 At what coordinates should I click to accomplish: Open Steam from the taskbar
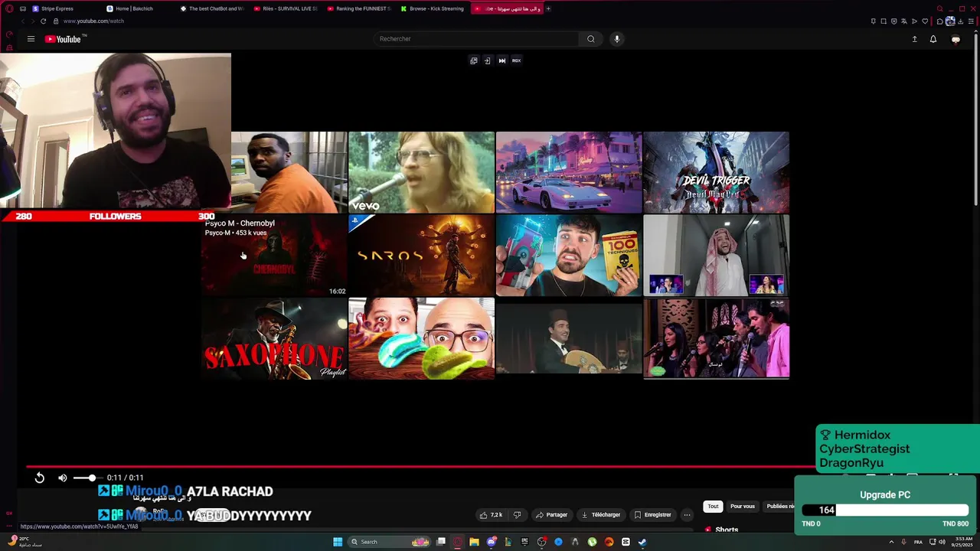[642, 542]
